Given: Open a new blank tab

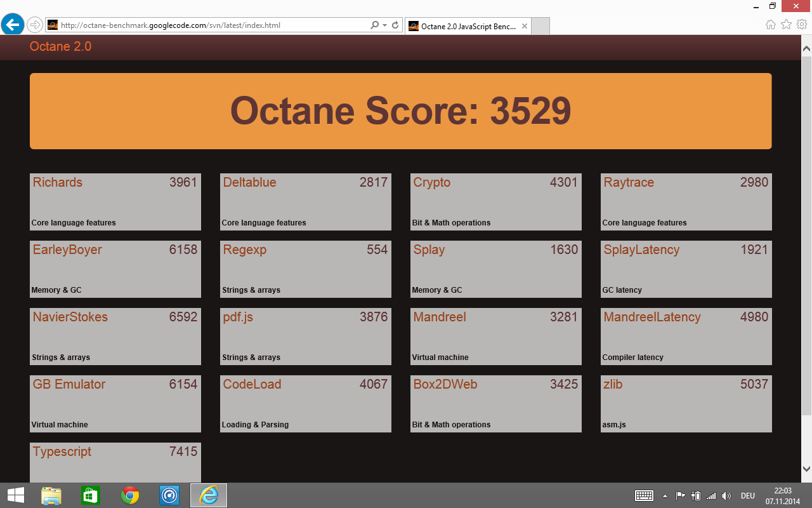Looking at the screenshot, I should pos(540,26).
